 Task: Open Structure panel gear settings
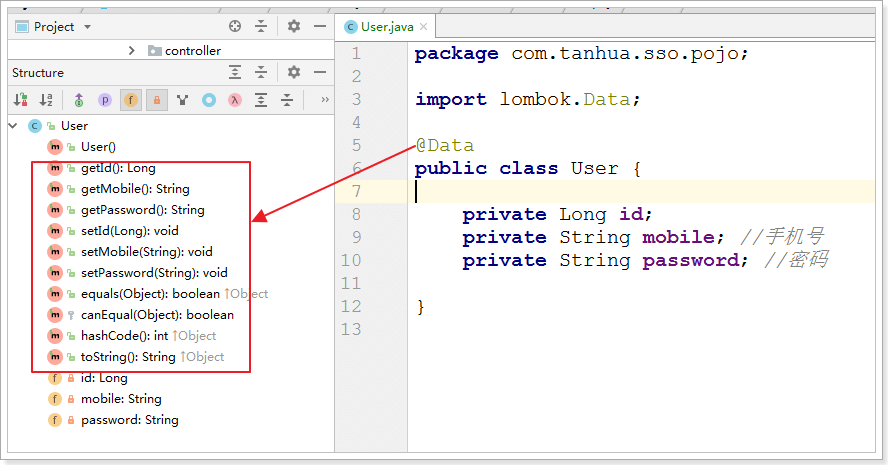tap(293, 72)
